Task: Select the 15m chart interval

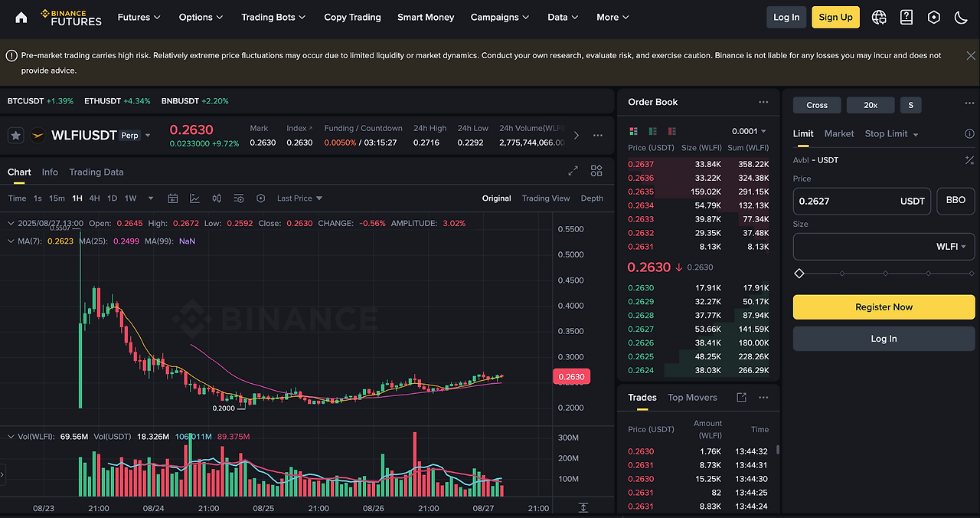Action: coord(57,198)
